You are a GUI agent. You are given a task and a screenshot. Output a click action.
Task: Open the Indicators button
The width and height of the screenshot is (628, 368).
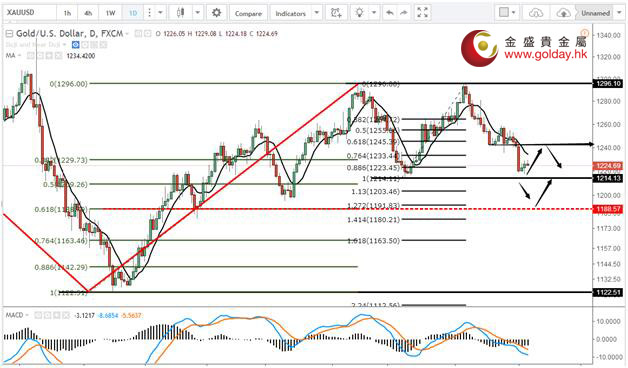pos(290,13)
